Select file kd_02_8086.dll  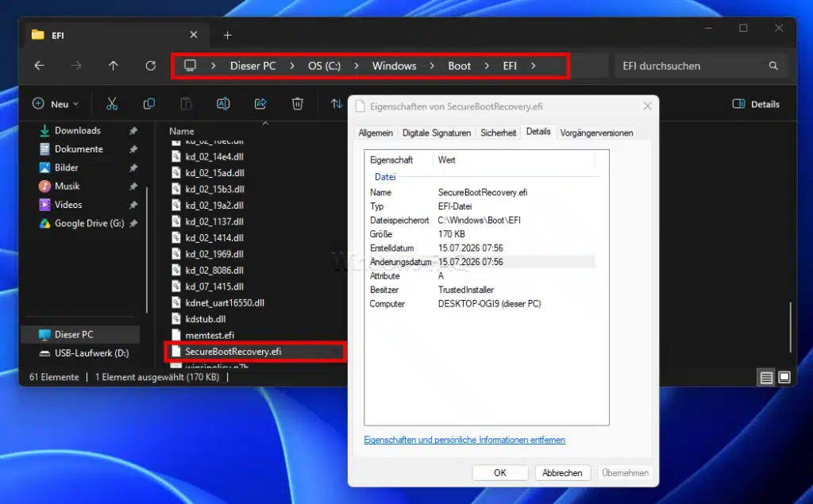click(x=214, y=270)
